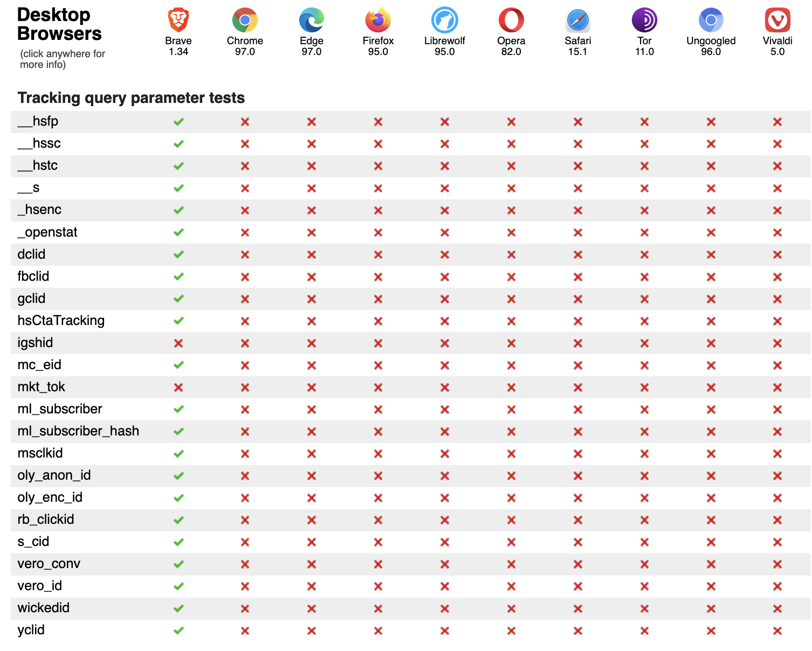Screen dimensions: 812x651
Task: Click the Ungoogled Chromium logo icon
Action: (x=711, y=20)
